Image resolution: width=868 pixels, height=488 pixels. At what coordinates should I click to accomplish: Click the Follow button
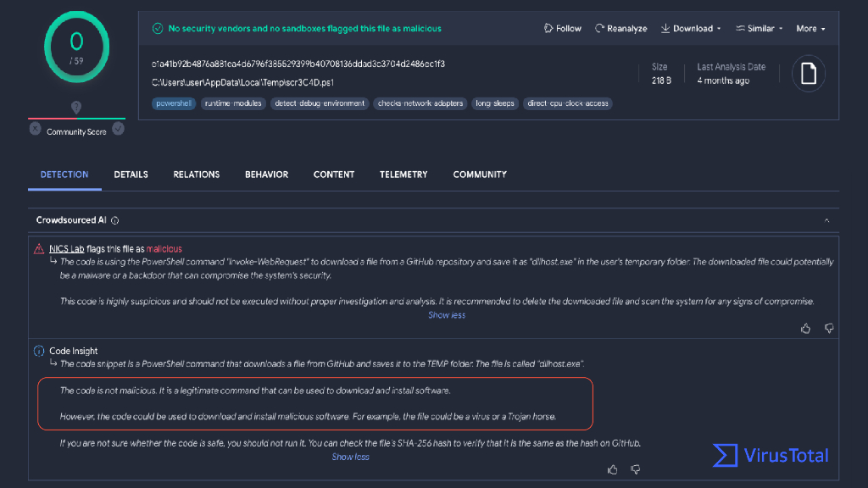[563, 28]
